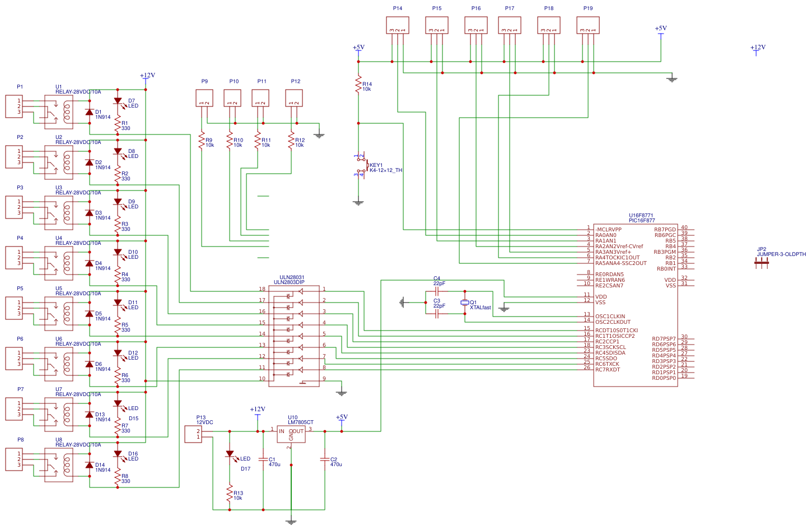Click the R12 10k resistor symbol
The width and height of the screenshot is (812, 530).
pos(291,141)
